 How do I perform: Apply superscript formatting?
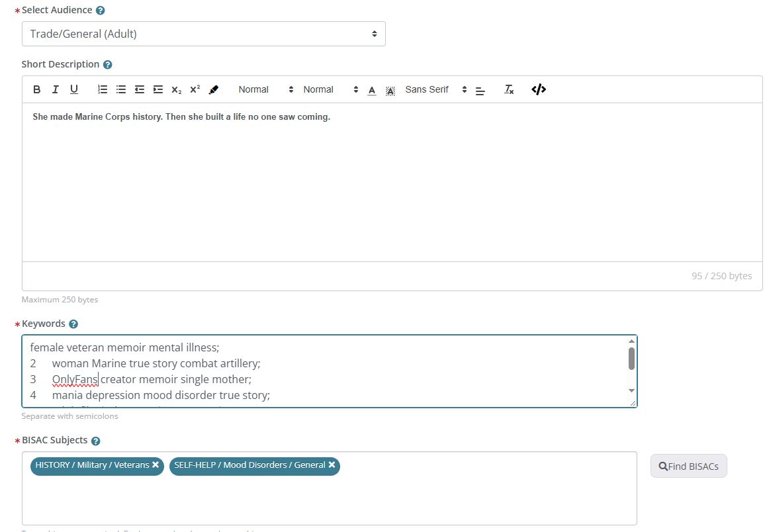coord(195,89)
